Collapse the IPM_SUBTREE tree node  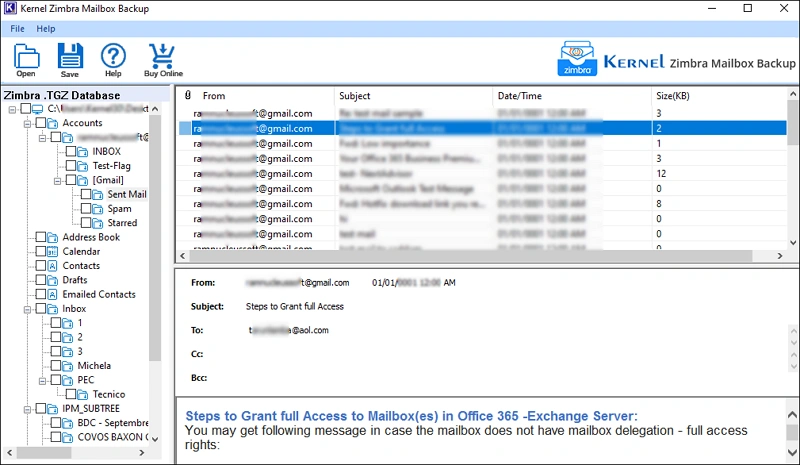click(28, 409)
